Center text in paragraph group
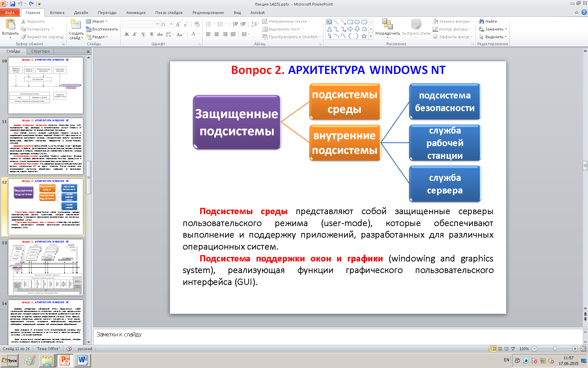 pos(217,34)
